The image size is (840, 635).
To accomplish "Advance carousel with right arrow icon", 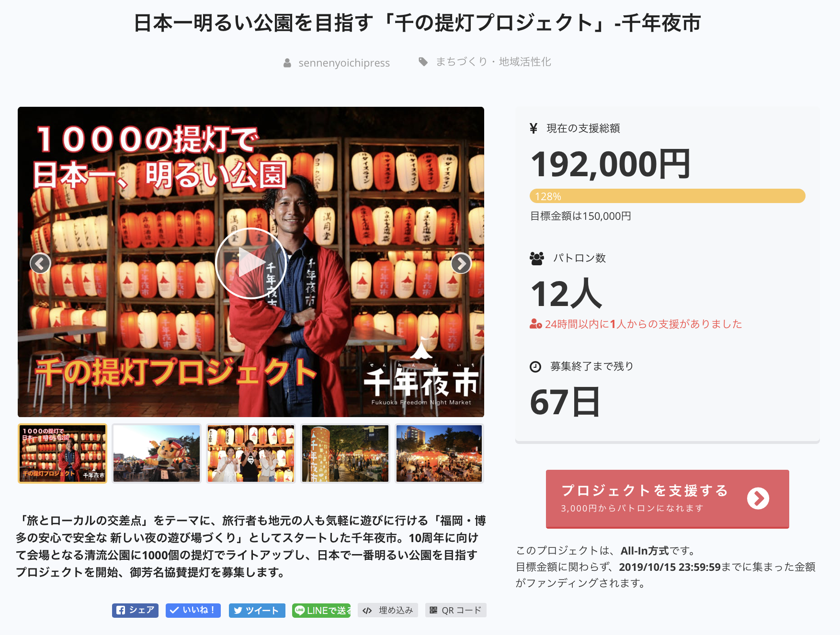I will [x=461, y=263].
